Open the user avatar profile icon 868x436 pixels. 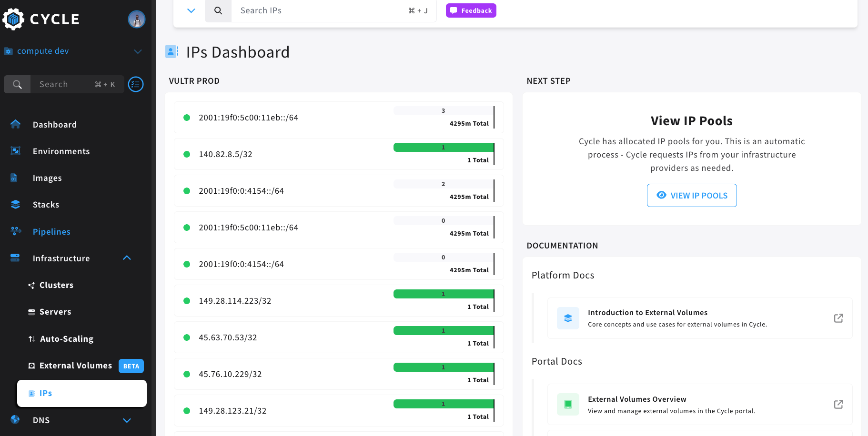coord(137,19)
